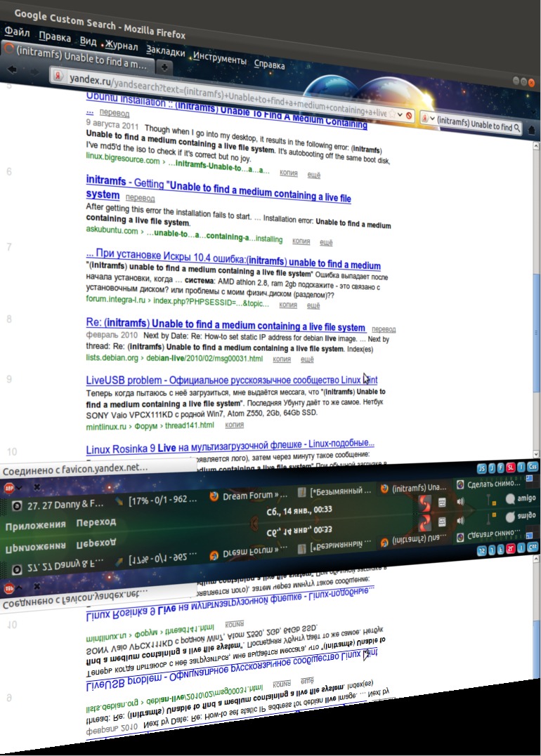The width and height of the screenshot is (541, 756).
Task: Bookmark this page with the star icon
Action: (392, 114)
